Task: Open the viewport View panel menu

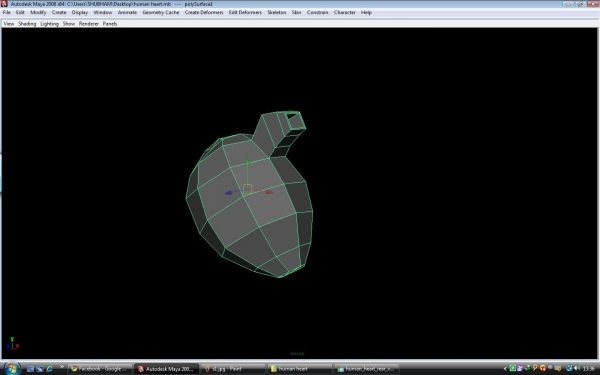Action: click(8, 24)
